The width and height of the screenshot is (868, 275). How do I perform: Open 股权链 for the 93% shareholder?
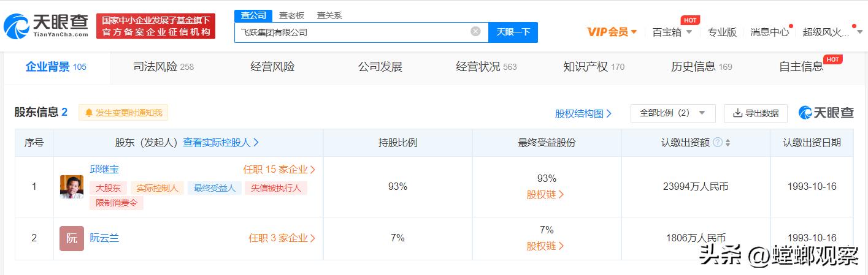pos(546,195)
